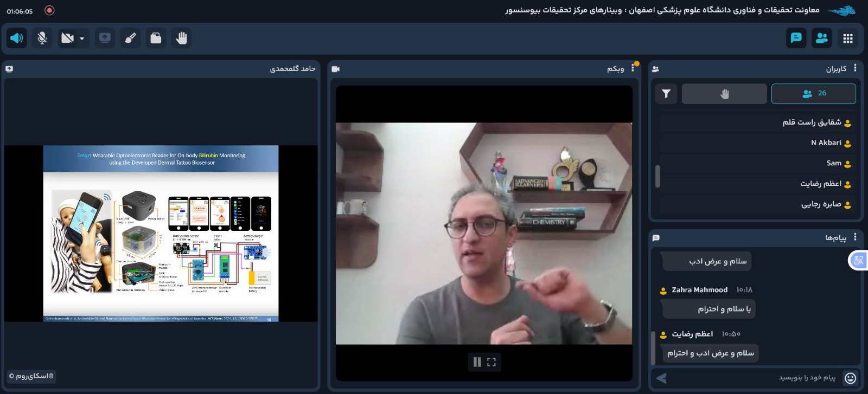Pause the webcam video
The width and height of the screenshot is (868, 394).
477,362
